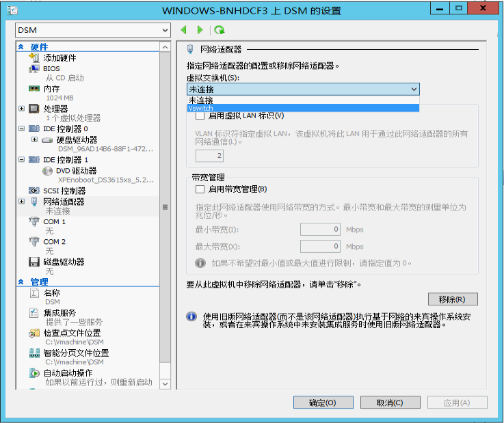Click the tree panel scrollbar thumb

pyautogui.click(x=165, y=207)
